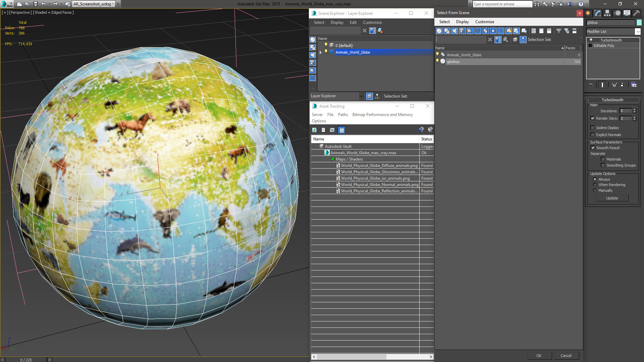Viewport: 644px width, 362px height.
Task: Expand Animals_World_Globe layer in Layer Explorer
Action: 321,52
